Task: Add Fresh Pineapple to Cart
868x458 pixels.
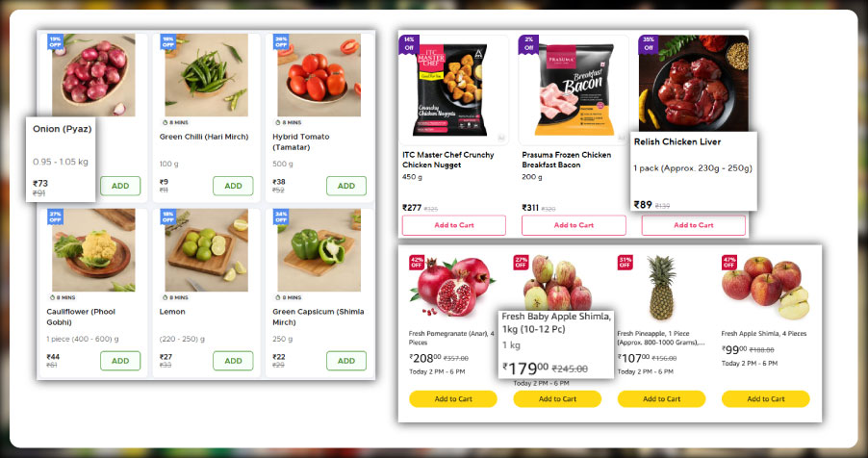Action: tap(661, 398)
